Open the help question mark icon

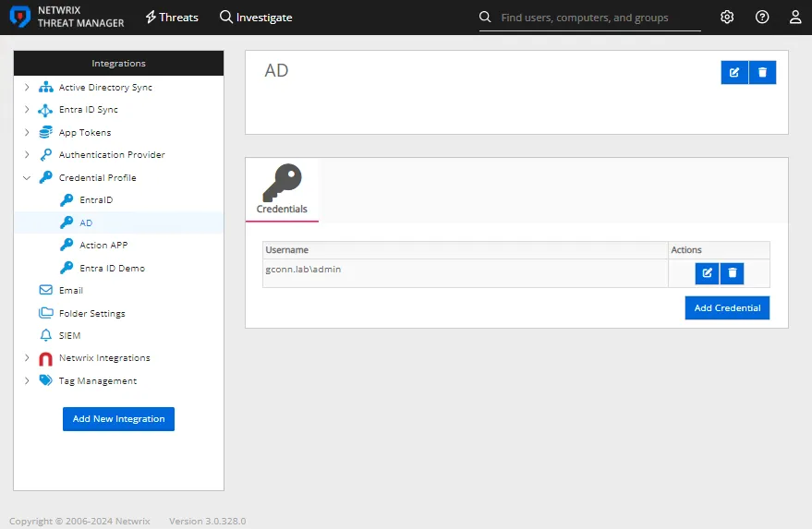pos(762,18)
